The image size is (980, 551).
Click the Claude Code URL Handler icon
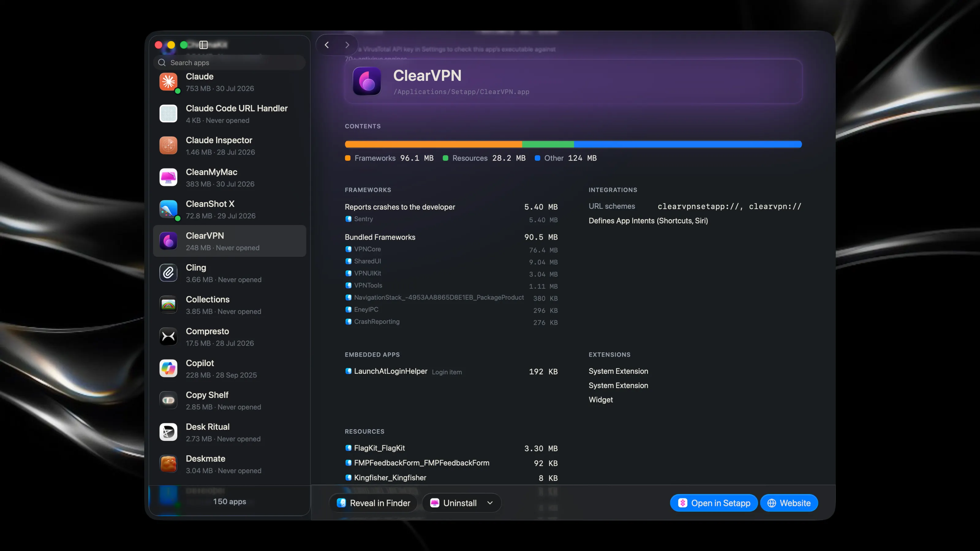pyautogui.click(x=168, y=114)
